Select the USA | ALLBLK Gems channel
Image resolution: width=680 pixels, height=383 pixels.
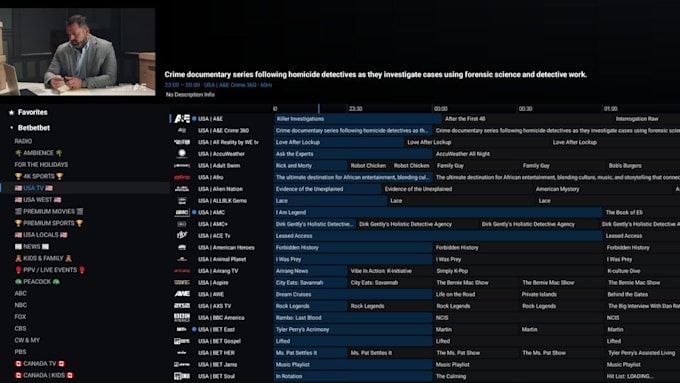pyautogui.click(x=221, y=200)
